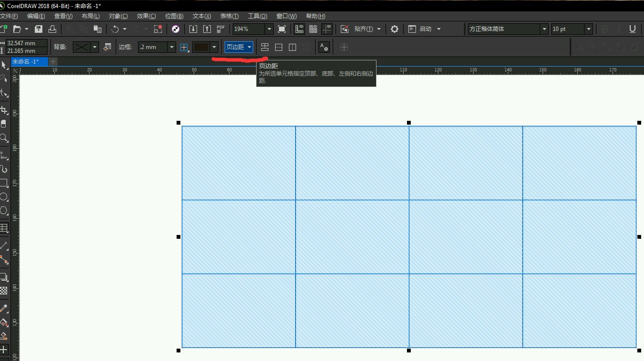Select the Interactive Fill tool

point(4,322)
